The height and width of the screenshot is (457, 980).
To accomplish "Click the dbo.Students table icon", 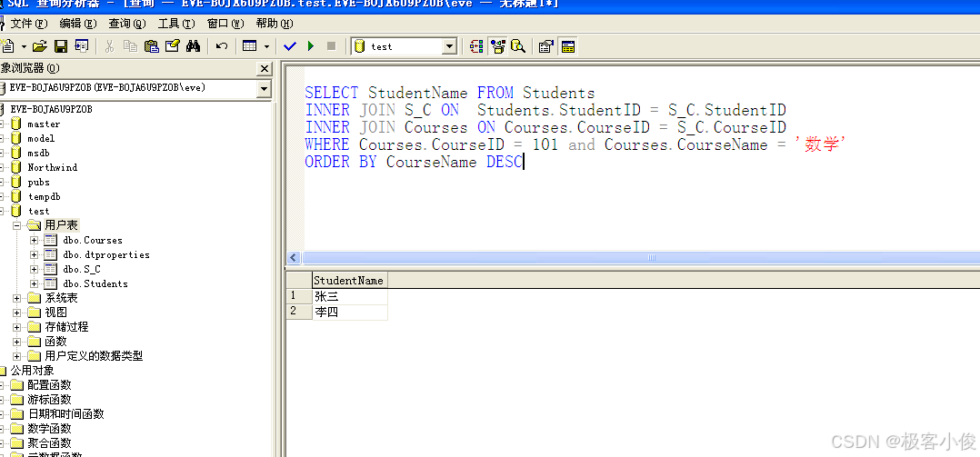I will click(x=51, y=283).
